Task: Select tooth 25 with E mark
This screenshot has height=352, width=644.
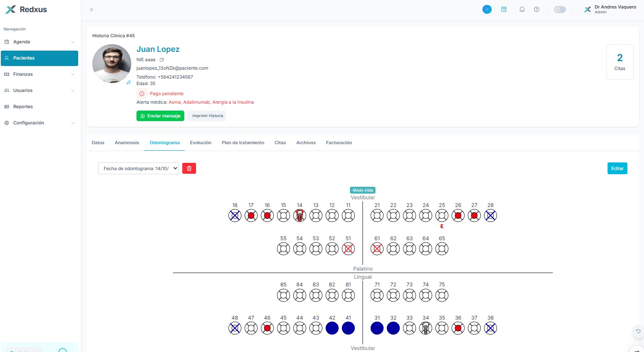Action: (442, 215)
